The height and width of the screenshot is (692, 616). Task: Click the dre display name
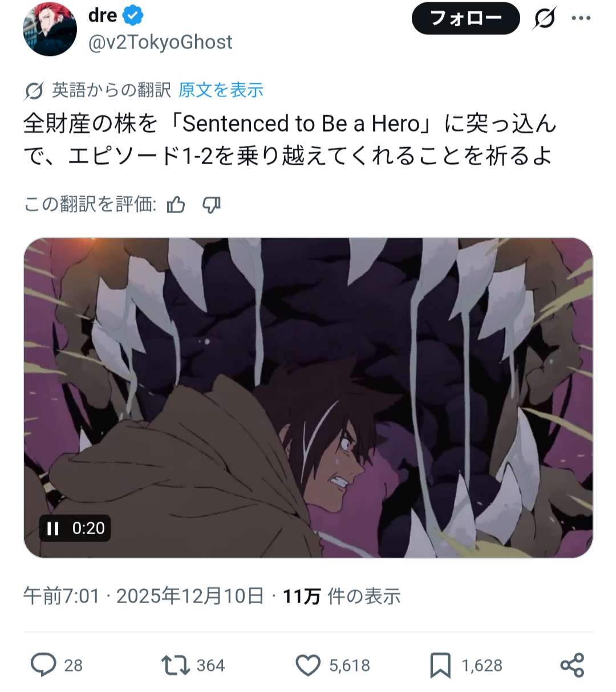103,15
